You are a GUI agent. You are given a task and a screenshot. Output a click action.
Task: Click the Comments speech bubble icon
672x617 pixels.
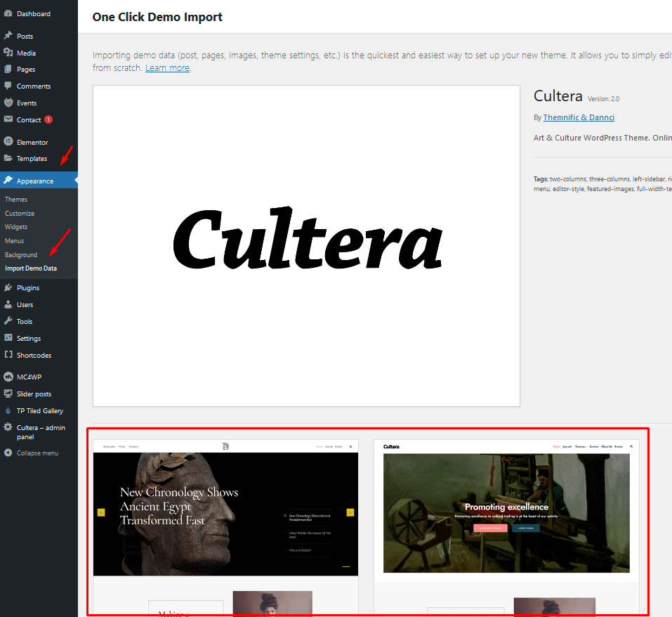pyautogui.click(x=8, y=86)
